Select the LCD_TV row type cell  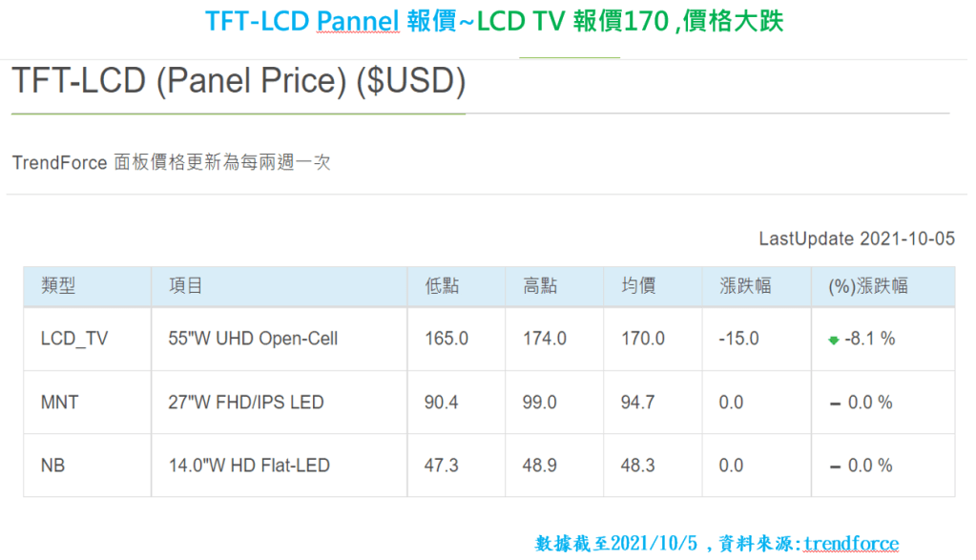[74, 339]
